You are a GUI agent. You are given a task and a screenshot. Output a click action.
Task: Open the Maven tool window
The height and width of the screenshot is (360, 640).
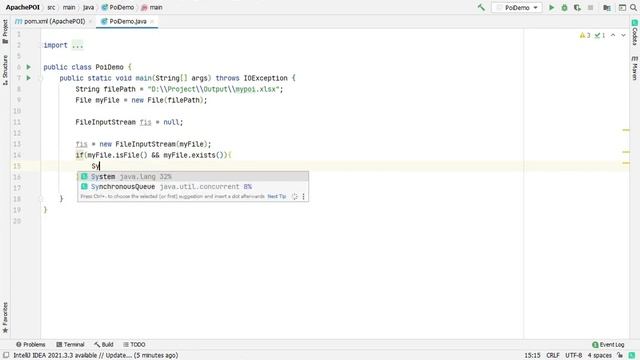point(635,69)
